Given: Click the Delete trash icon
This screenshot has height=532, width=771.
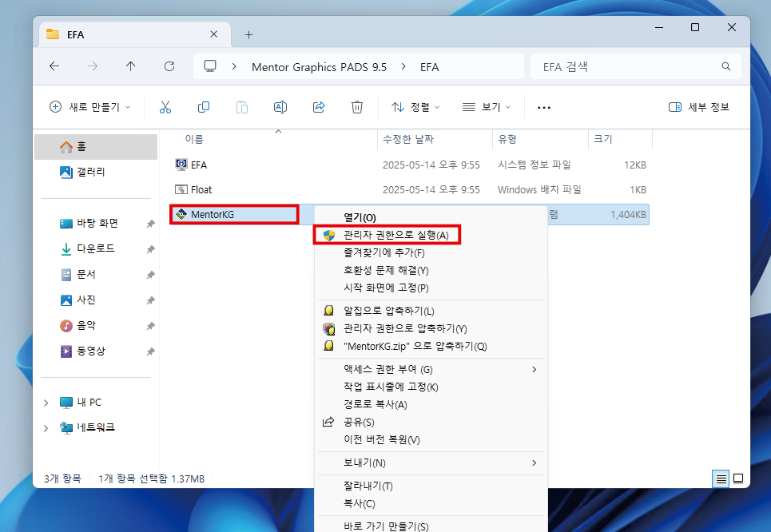Looking at the screenshot, I should coord(357,107).
